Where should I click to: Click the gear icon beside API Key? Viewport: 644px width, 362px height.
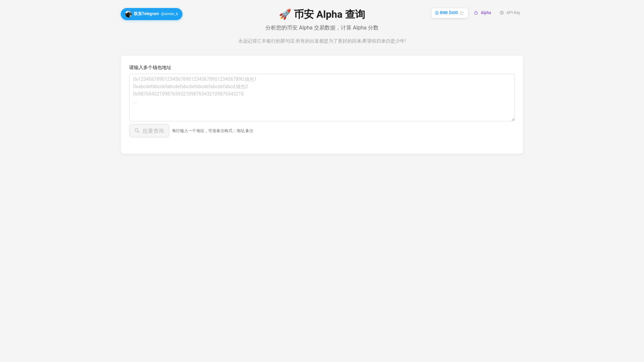coord(502,13)
